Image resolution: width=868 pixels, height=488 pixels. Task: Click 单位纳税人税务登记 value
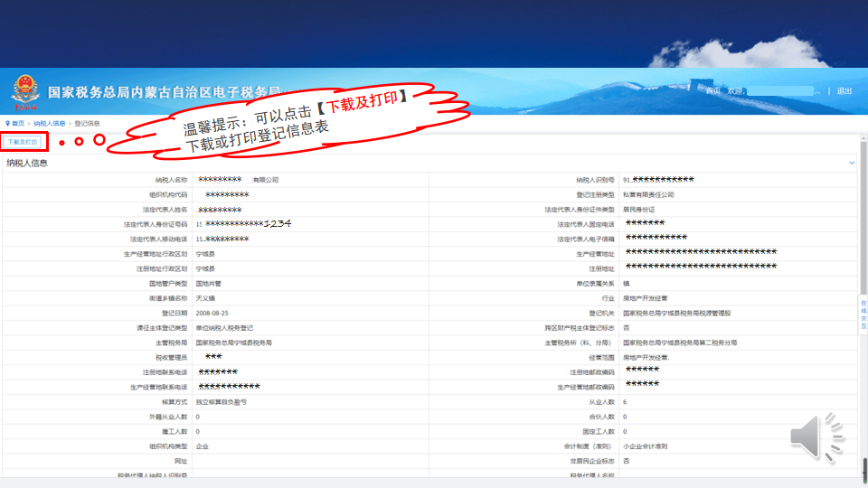pyautogui.click(x=224, y=328)
